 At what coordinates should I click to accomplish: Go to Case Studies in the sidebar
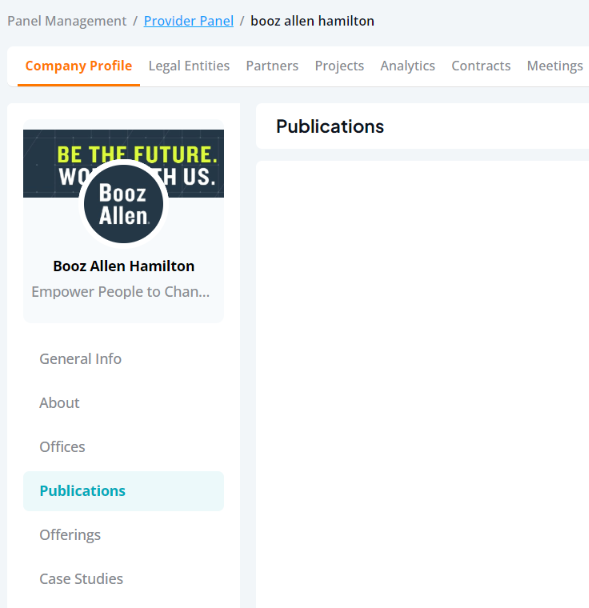123,579
